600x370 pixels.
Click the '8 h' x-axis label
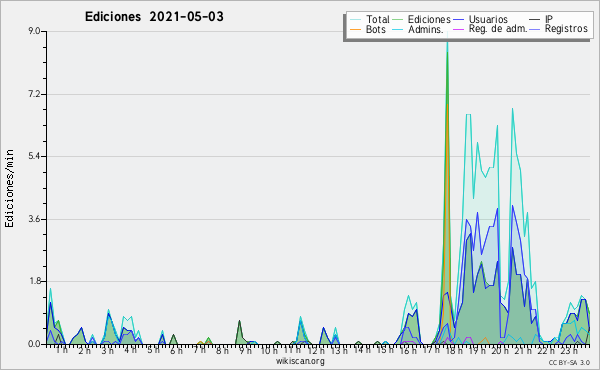coord(222,350)
